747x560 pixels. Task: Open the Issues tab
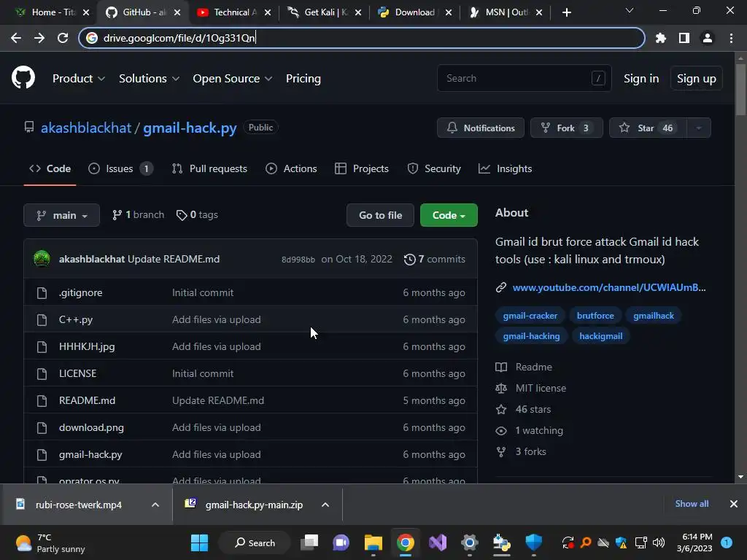[x=120, y=168]
